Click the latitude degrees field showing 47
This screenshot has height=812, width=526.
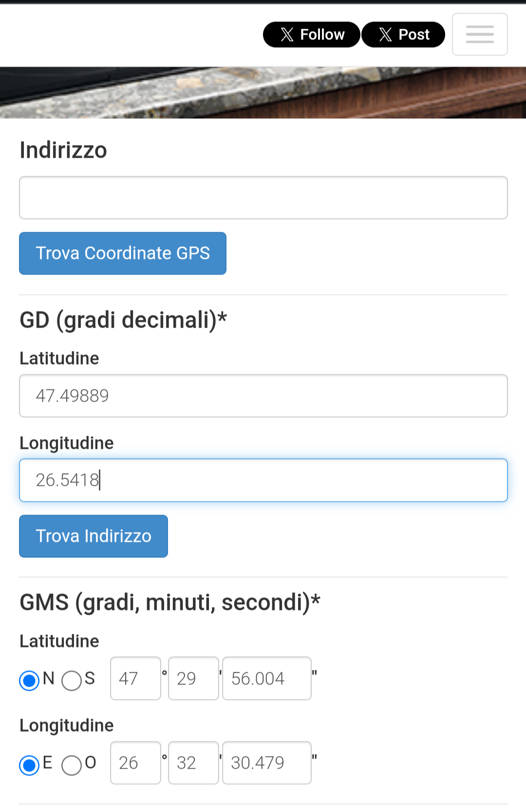tap(135, 679)
